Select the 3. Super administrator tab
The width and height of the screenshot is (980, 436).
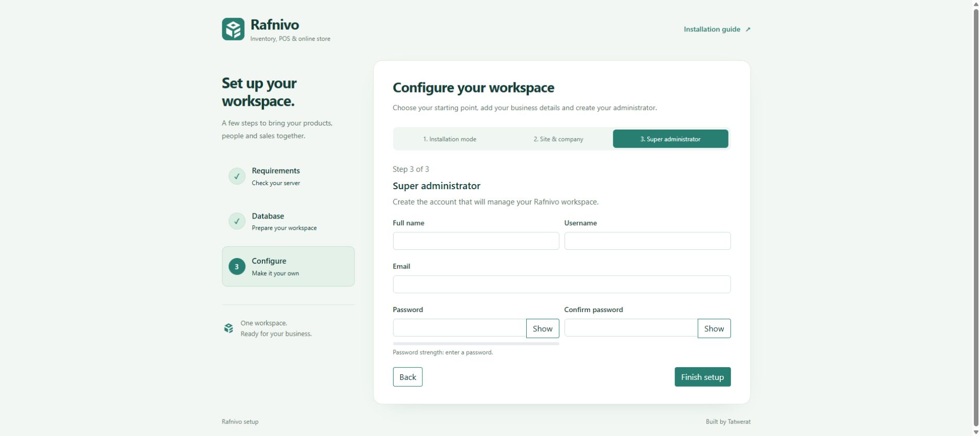tap(670, 139)
